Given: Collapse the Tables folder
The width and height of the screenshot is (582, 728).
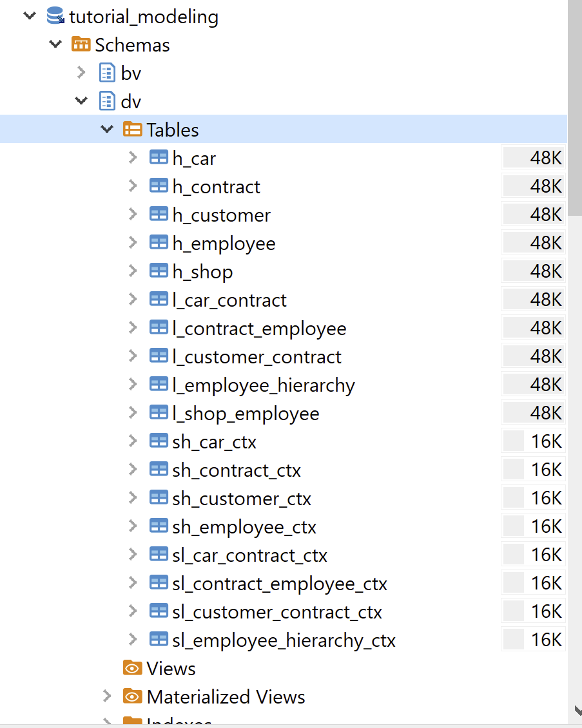Looking at the screenshot, I should pos(107,129).
